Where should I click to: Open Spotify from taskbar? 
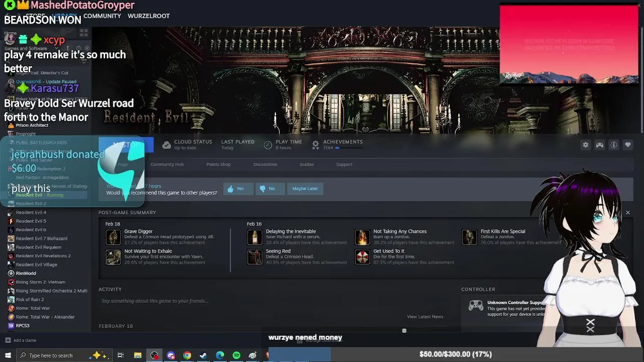click(x=236, y=355)
